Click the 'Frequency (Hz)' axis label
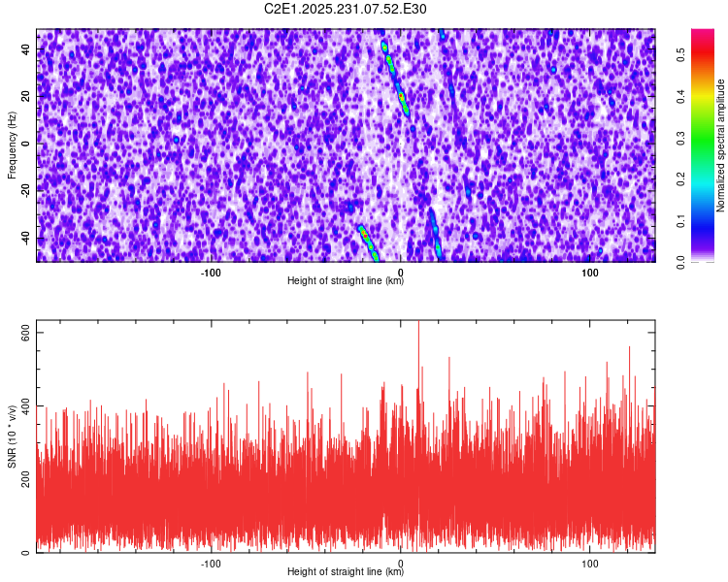Viewport: 728px width, 582px height. click(x=12, y=145)
